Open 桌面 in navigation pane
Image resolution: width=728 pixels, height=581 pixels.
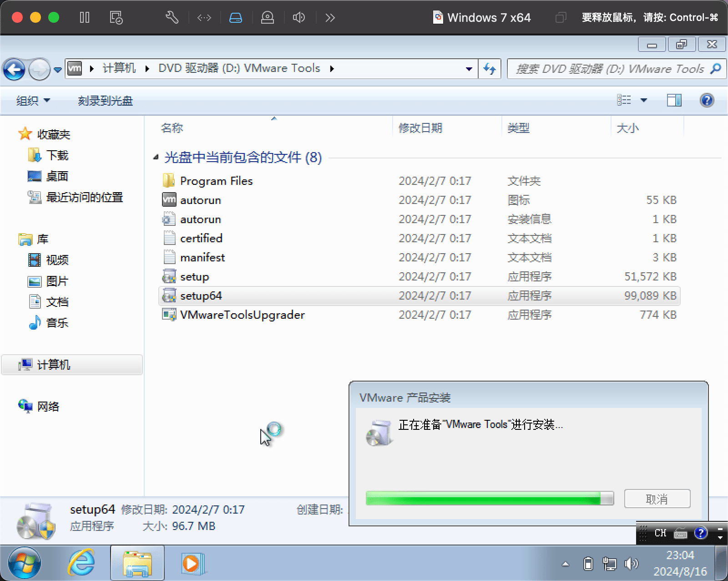tap(48, 176)
